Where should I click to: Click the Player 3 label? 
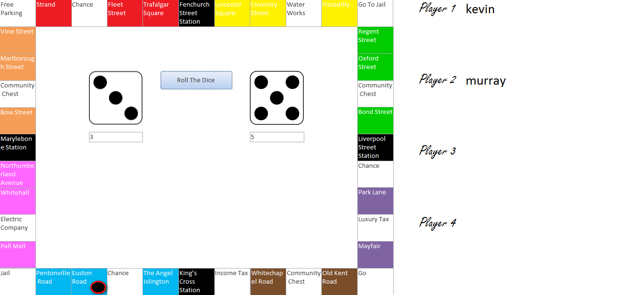[x=437, y=151]
